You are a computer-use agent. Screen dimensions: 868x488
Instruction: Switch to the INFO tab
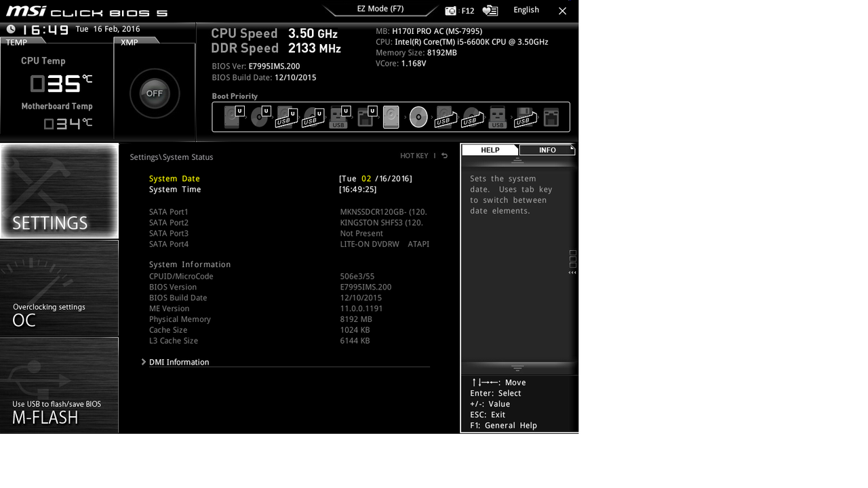pyautogui.click(x=547, y=150)
